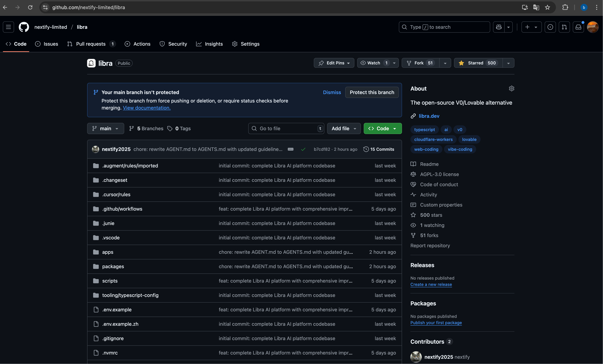Click Protect this branch button
This screenshot has width=603, height=364.
pyautogui.click(x=372, y=92)
